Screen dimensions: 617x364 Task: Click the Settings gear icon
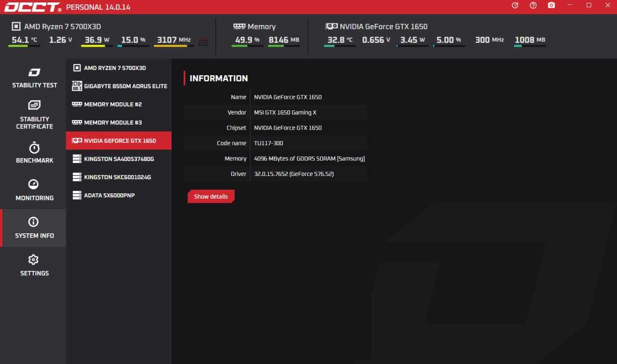coord(33,259)
